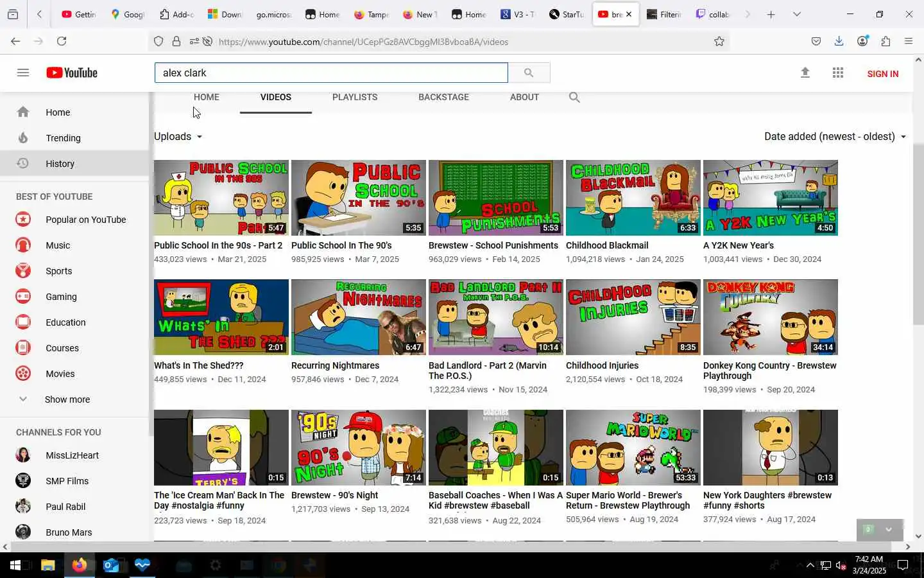Open Childhood Injuries thumbnail

click(633, 317)
